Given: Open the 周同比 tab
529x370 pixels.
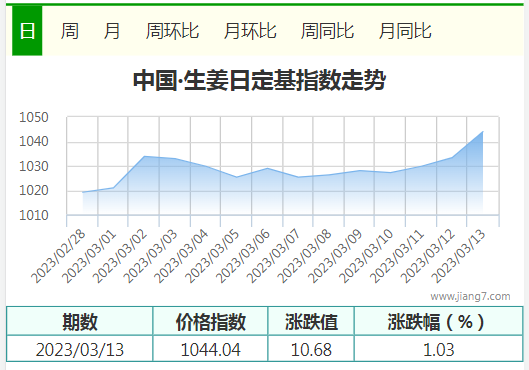Looking at the screenshot, I should pos(327,31).
